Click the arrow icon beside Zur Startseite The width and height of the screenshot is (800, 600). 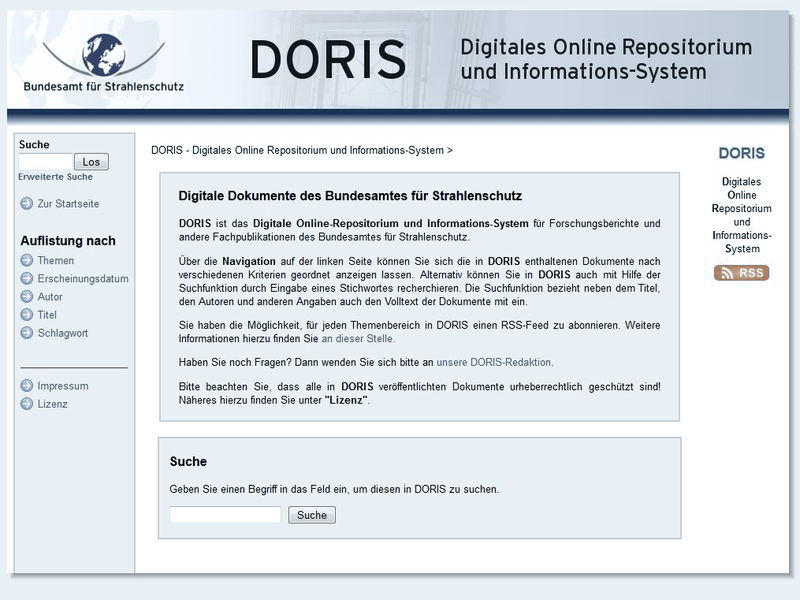click(27, 204)
